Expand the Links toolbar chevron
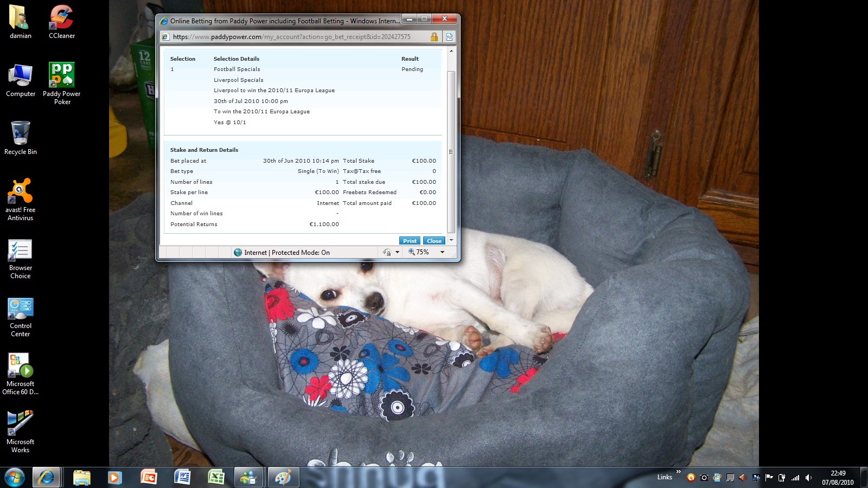868x488 pixels. coord(678,472)
